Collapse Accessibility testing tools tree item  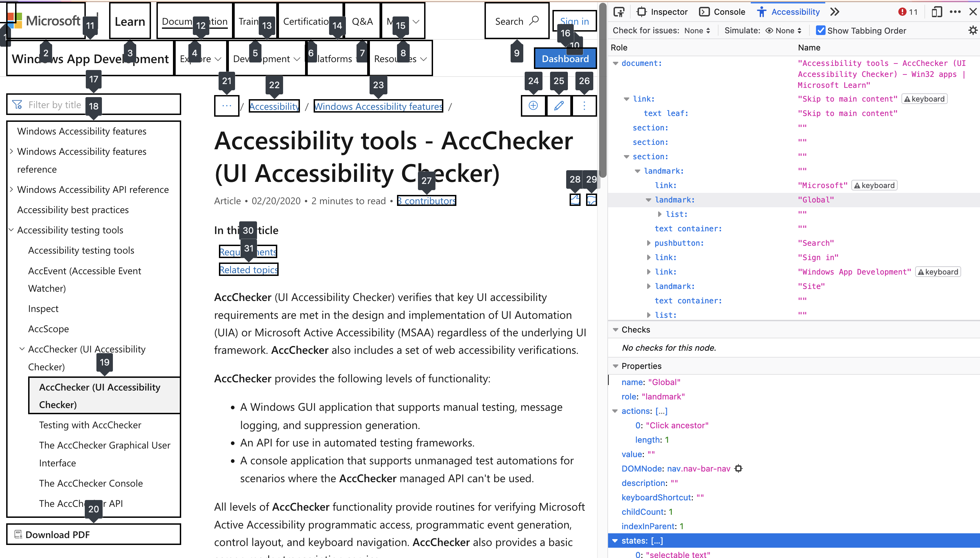pyautogui.click(x=11, y=230)
